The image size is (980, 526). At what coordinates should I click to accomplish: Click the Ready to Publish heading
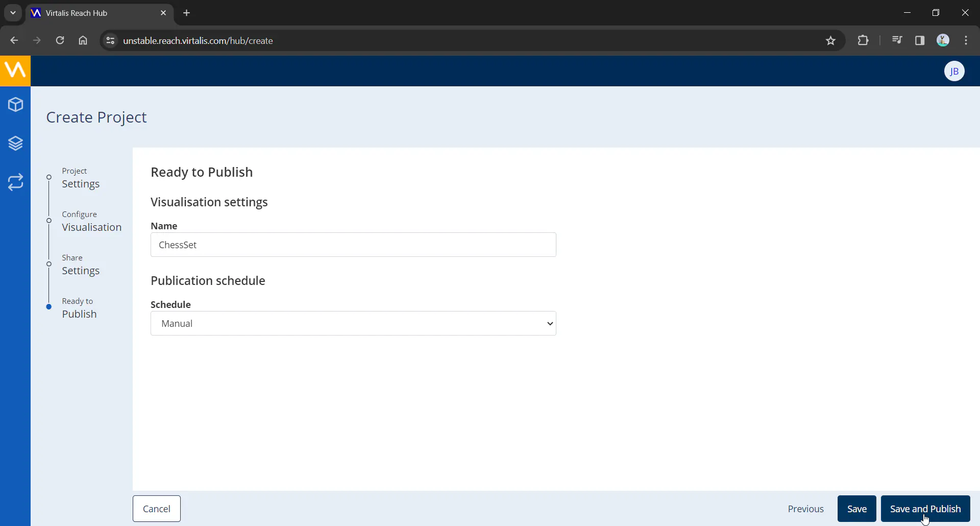pos(202,172)
